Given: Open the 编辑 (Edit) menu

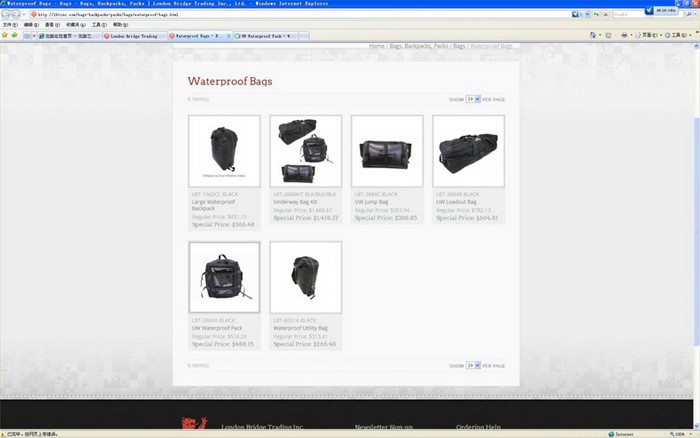Looking at the screenshot, I should point(31,25).
